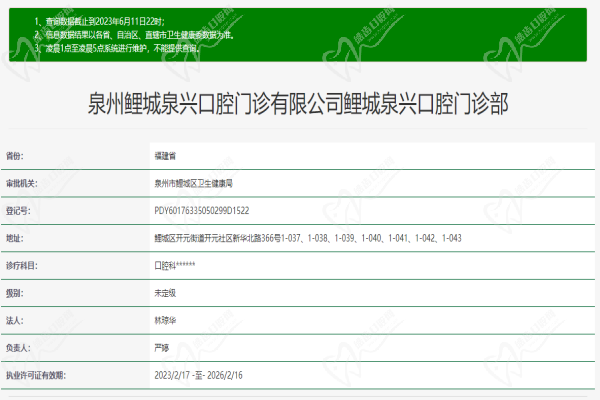The image size is (600, 400).
Task: Click the clinic title heading 泉州鲤城泉兴口腔门诊有限公司
Action: click(x=298, y=104)
